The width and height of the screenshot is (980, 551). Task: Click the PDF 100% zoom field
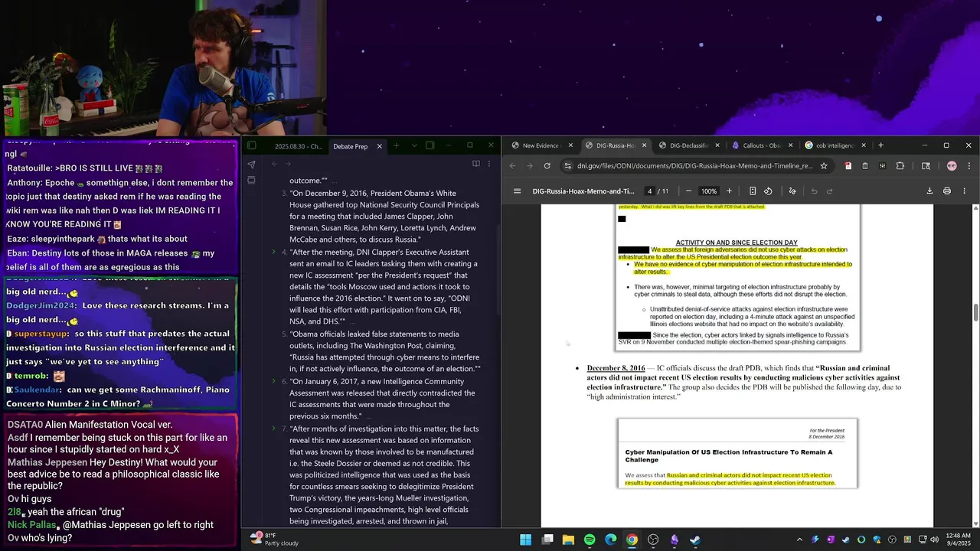pos(709,191)
